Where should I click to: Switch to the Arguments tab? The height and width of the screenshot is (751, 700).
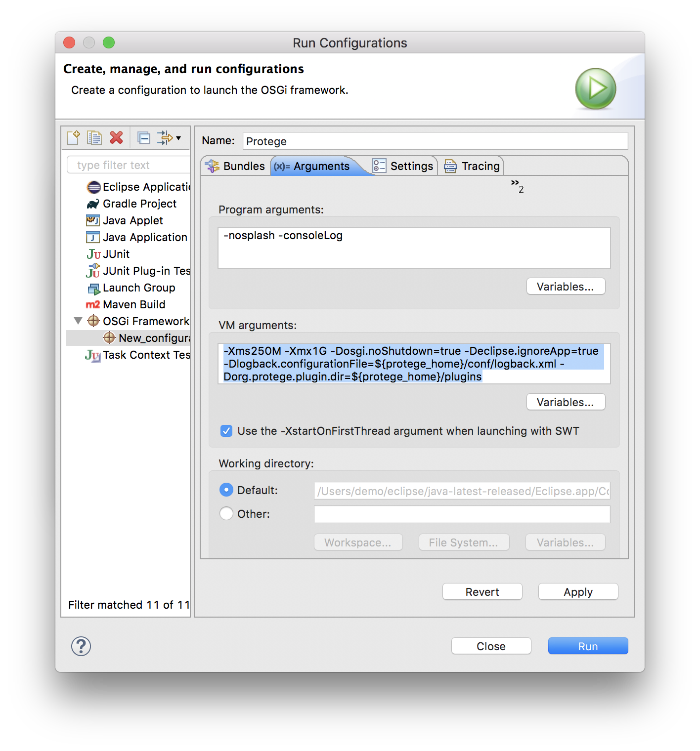point(316,166)
